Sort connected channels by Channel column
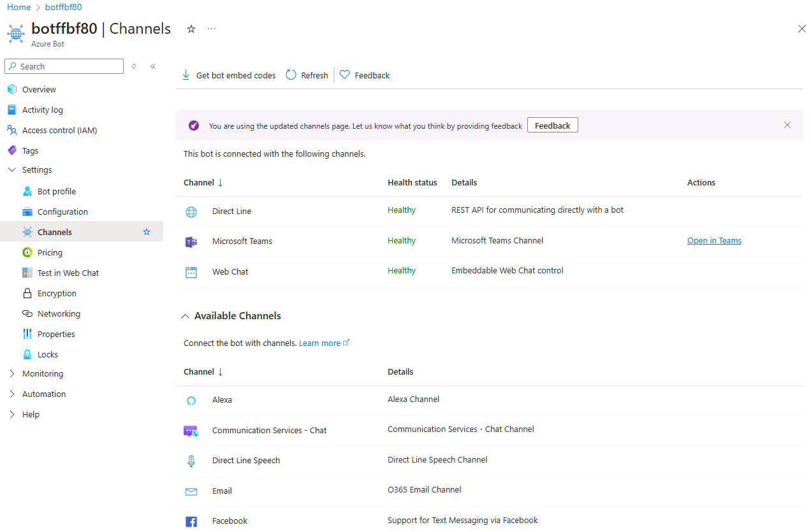This screenshot has height=532, width=811. tap(203, 182)
